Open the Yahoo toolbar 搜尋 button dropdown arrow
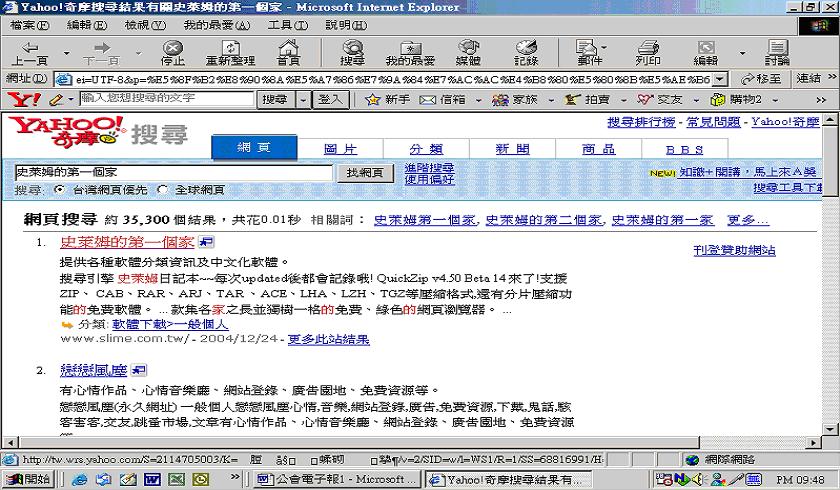 pyautogui.click(x=306, y=99)
